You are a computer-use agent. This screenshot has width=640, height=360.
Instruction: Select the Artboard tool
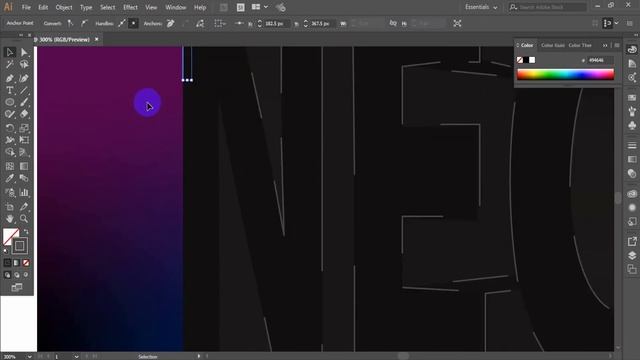[x=10, y=207]
